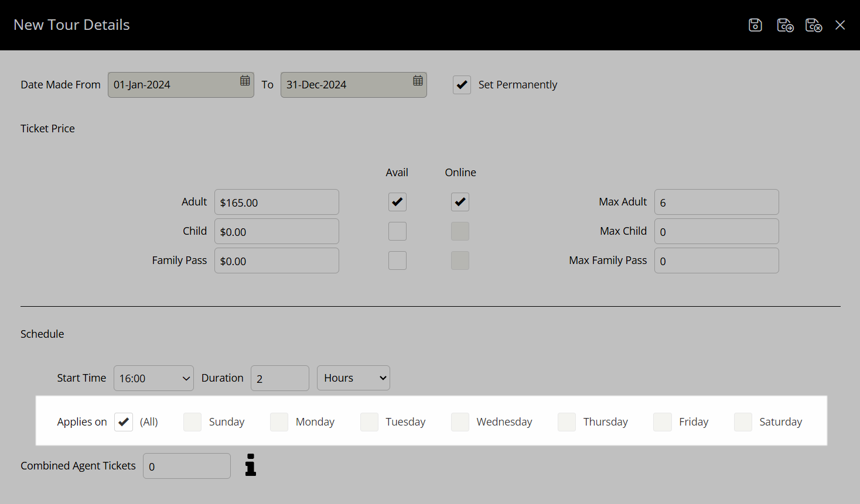Click the Max Family Pass field
The height and width of the screenshot is (504, 860).
[x=716, y=260]
